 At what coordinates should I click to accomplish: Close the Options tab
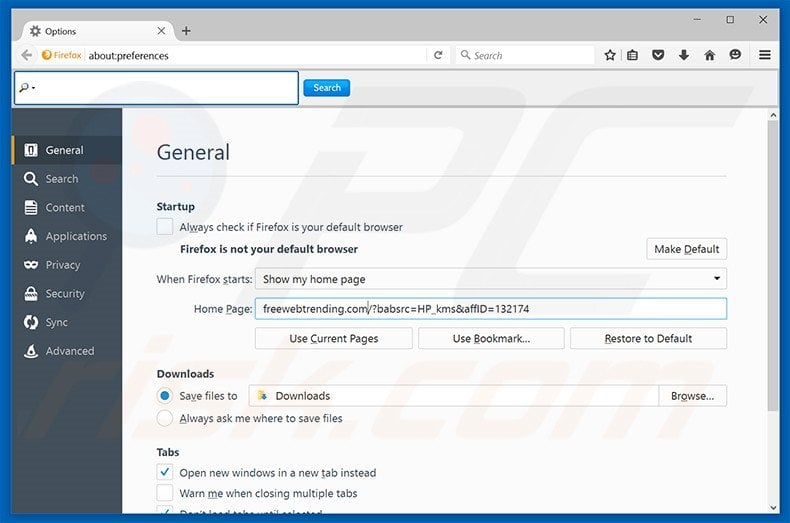point(161,31)
